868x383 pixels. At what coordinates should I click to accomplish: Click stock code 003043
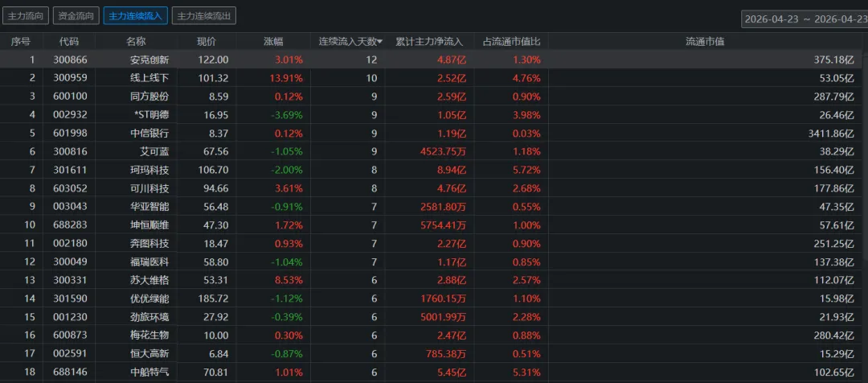70,207
